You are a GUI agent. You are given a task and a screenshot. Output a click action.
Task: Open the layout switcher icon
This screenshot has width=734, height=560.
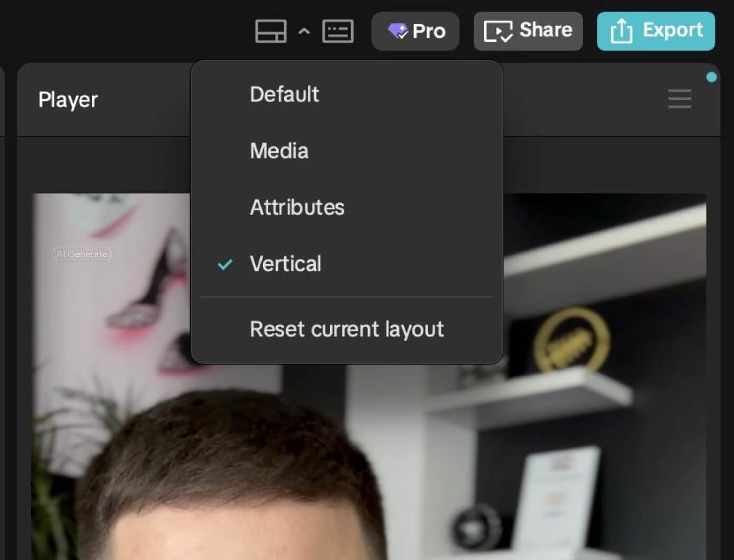270,31
